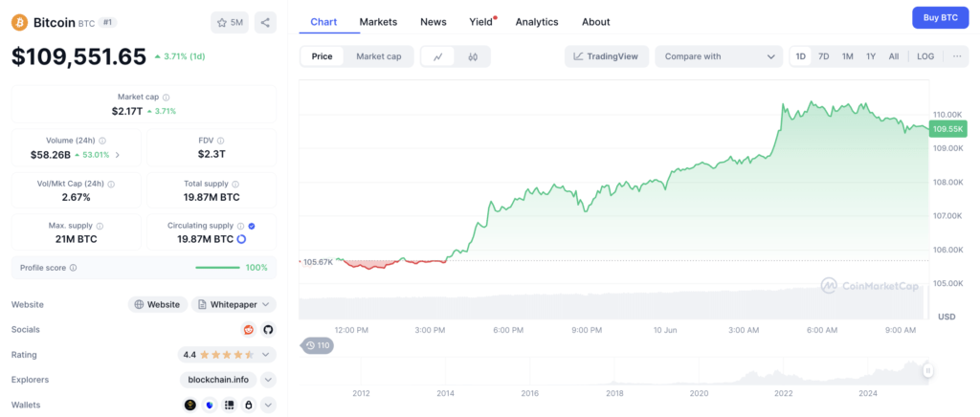Viewport: 980px width, 417px height.
Task: Click the $109,551.65 price text
Action: [x=78, y=56]
